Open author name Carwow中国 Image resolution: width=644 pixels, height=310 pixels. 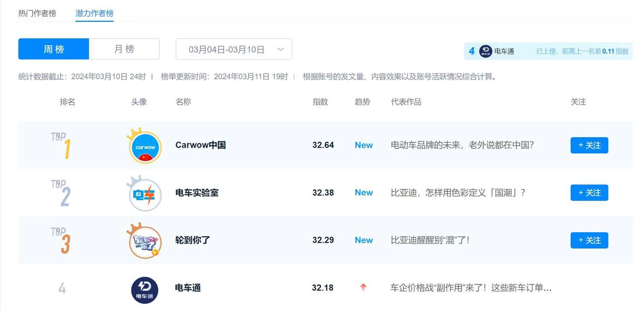200,145
